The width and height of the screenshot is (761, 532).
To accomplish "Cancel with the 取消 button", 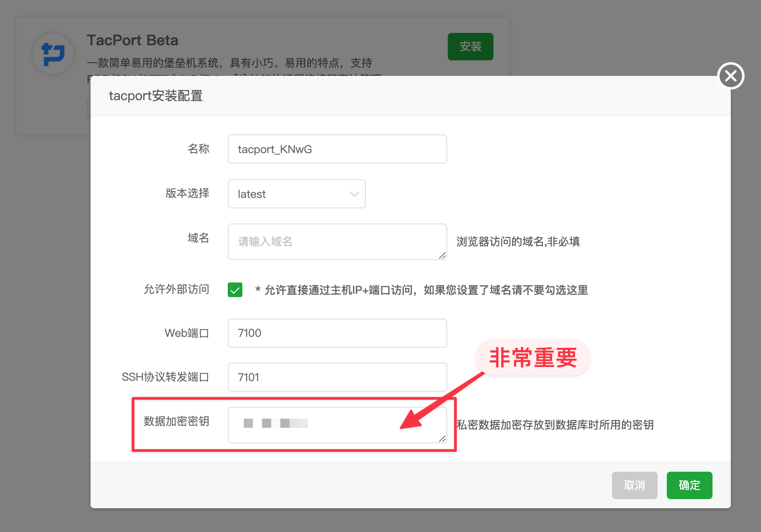I will (x=635, y=485).
